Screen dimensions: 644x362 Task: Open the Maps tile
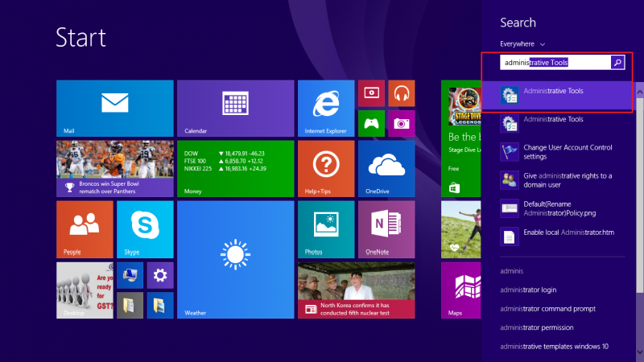(460, 290)
